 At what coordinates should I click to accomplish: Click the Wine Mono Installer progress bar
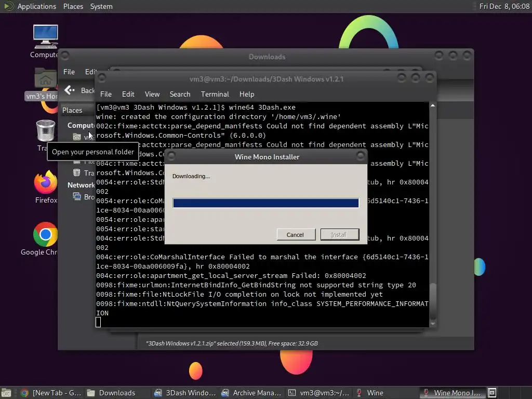pyautogui.click(x=265, y=203)
